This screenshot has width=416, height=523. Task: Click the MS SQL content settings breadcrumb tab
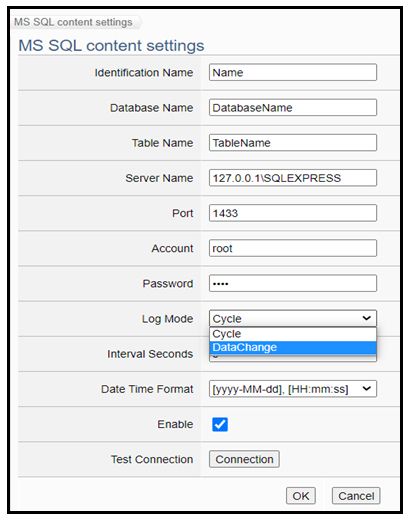pos(73,22)
